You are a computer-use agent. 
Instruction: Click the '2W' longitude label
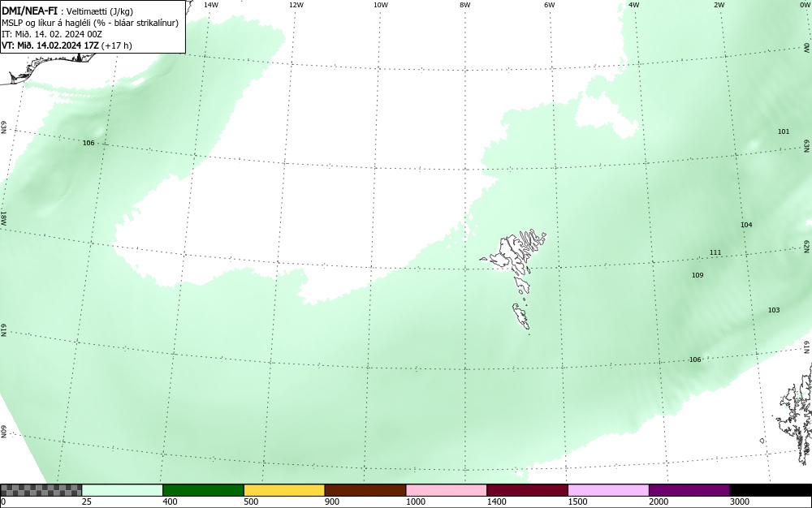tap(719, 5)
